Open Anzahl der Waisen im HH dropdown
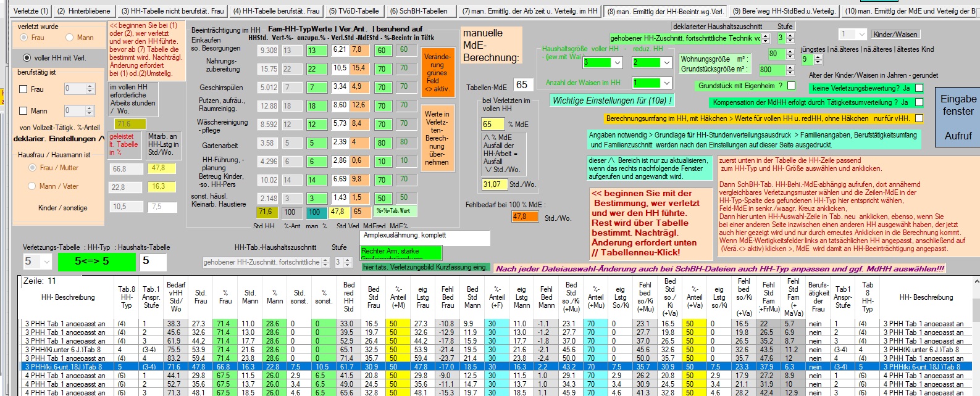 point(666,83)
